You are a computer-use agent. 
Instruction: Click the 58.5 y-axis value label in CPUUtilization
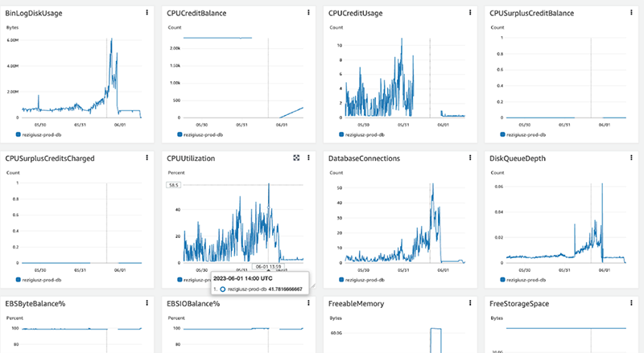(x=173, y=185)
